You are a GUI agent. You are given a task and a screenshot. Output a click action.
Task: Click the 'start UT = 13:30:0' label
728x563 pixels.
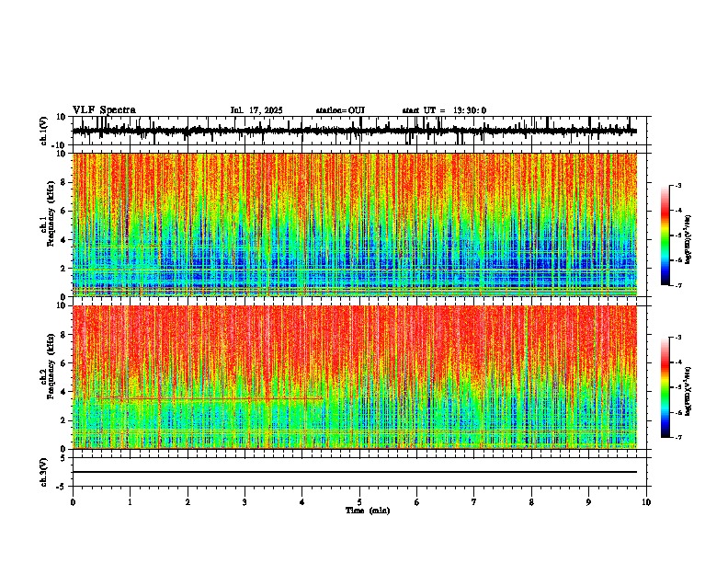[x=444, y=110]
